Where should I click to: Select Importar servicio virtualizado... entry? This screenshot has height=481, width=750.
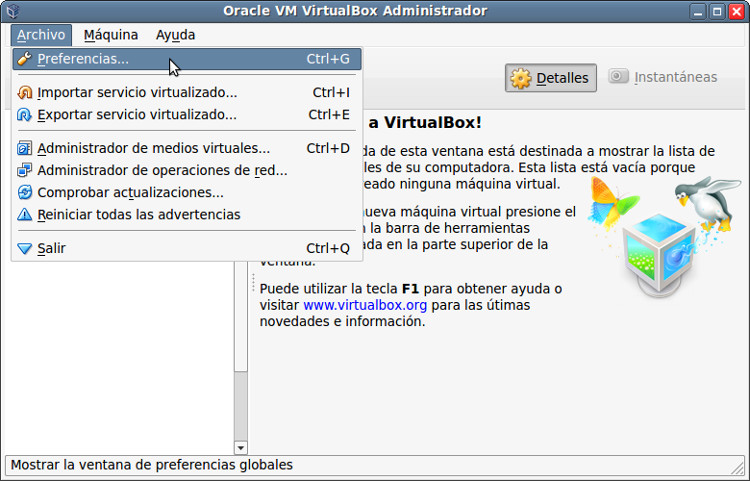187,92
